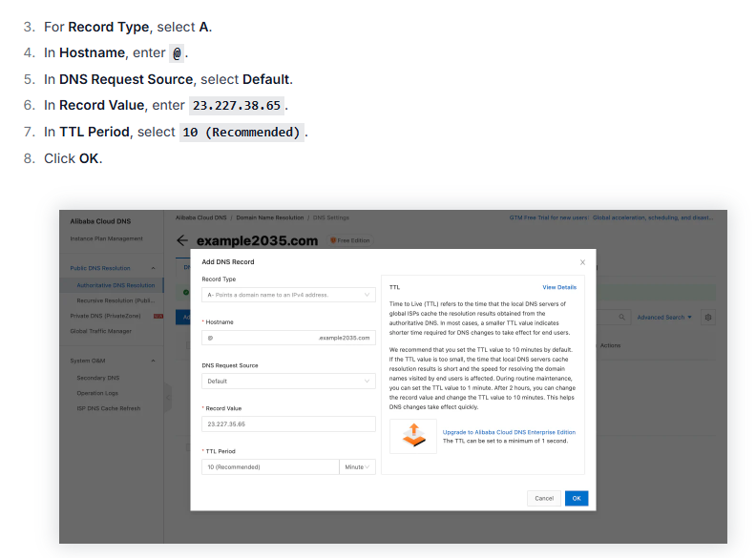Click the Cancel button
756x558 pixels.
(x=544, y=498)
